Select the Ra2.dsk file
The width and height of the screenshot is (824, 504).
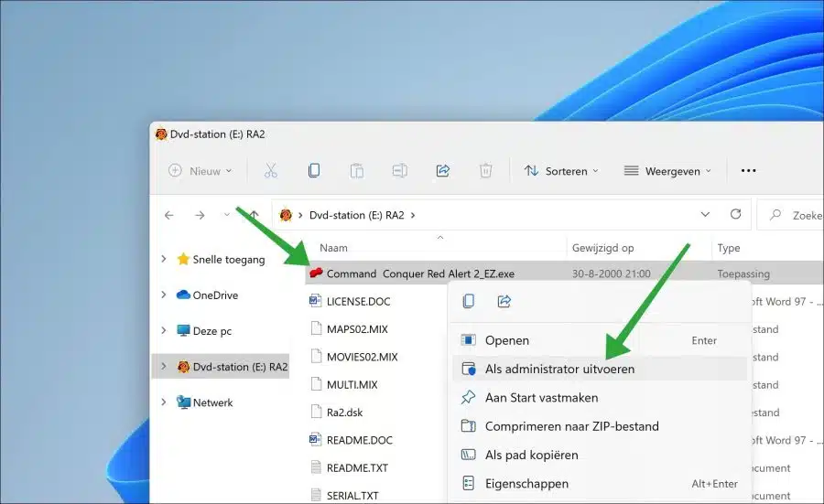[345, 413]
